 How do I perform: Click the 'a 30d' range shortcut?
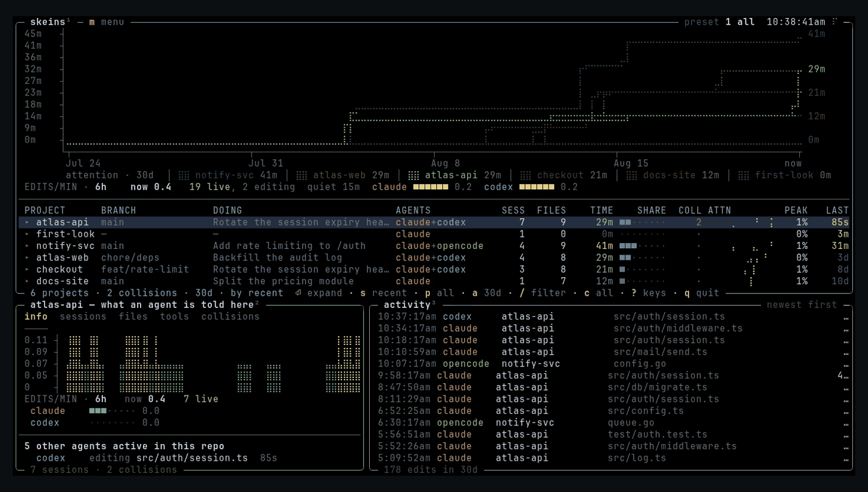click(x=487, y=293)
